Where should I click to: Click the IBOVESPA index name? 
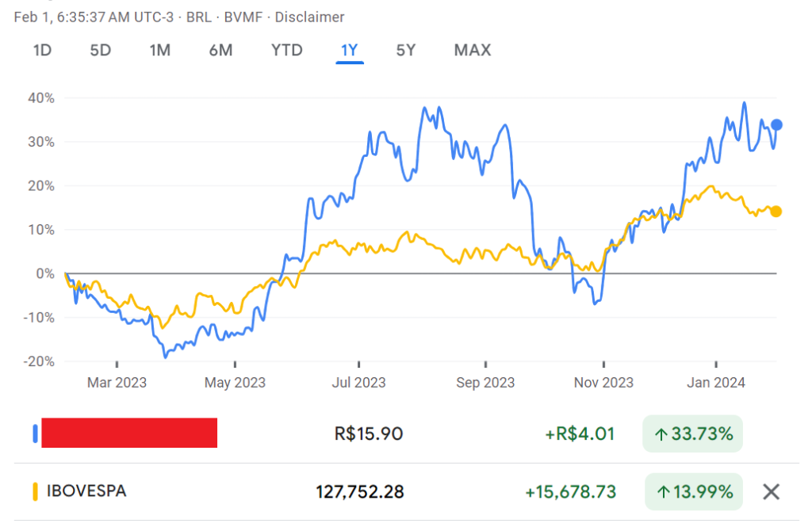86,491
